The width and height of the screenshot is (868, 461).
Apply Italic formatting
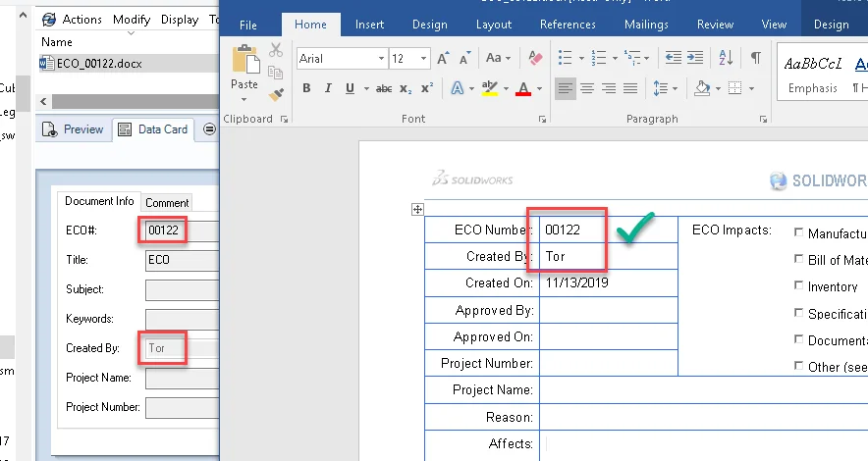[x=328, y=89]
